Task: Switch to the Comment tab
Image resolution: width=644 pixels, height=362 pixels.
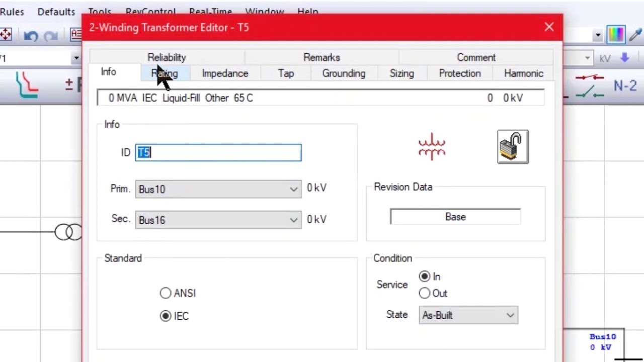Action: (476, 57)
